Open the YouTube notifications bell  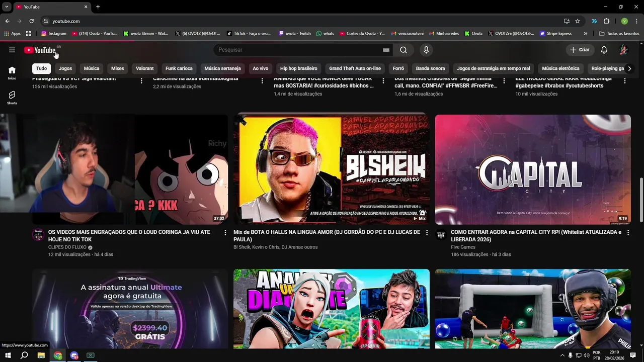pyautogui.click(x=604, y=50)
